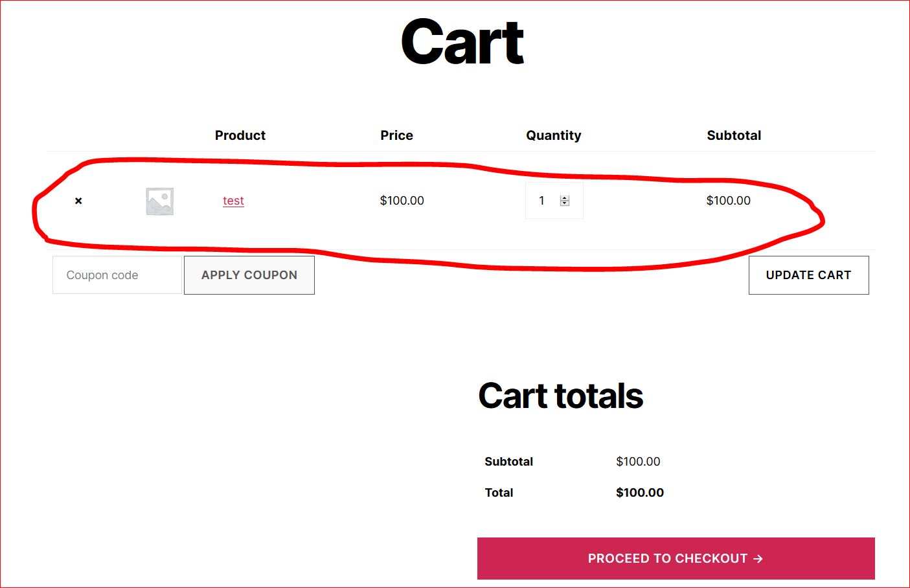Screen dimensions: 910x588
Task: Click the Cart page title
Action: tap(461, 40)
